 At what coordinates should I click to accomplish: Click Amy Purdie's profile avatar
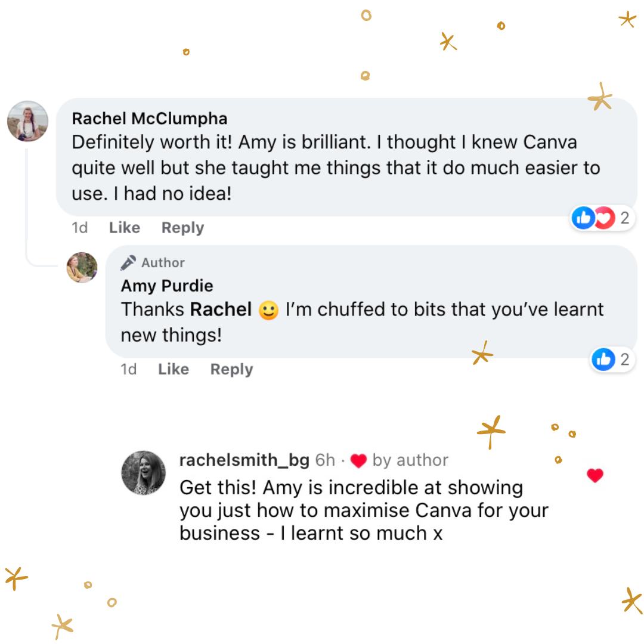click(82, 268)
